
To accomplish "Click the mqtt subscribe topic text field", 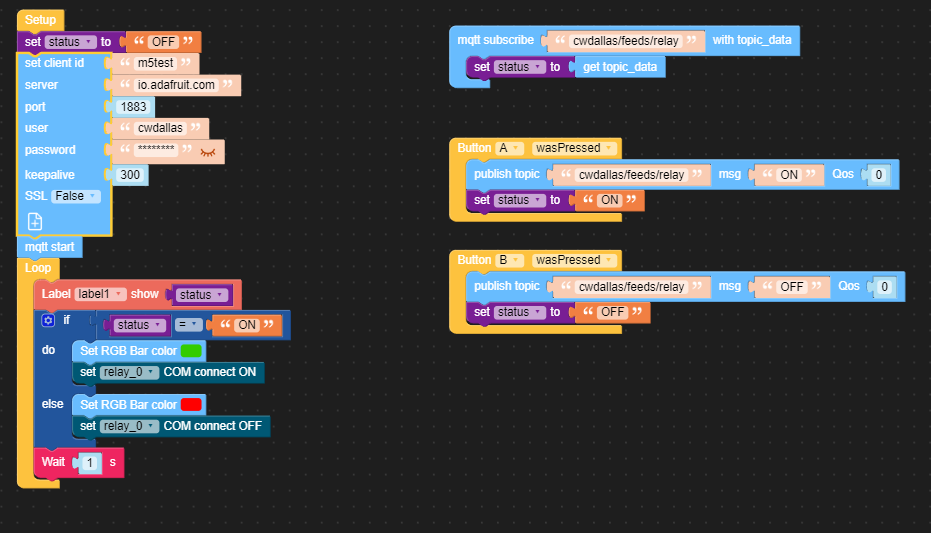I will pyautogui.click(x=627, y=41).
